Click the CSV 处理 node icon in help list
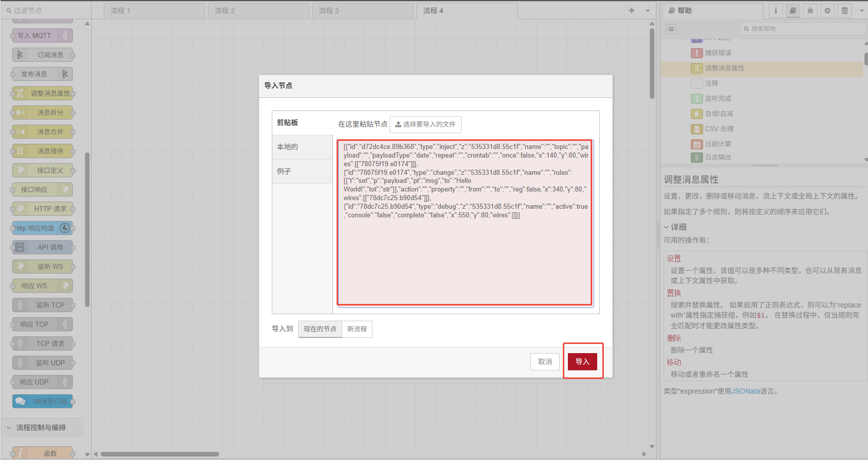Screen dimensions: 868x460 point(697,129)
